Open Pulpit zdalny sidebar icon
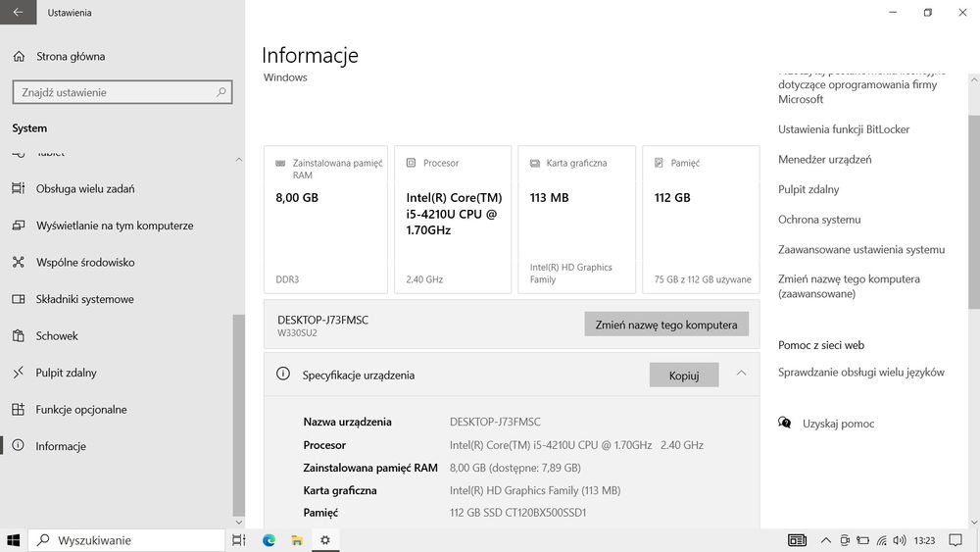Screen dimensions: 980x552 pyautogui.click(x=18, y=373)
